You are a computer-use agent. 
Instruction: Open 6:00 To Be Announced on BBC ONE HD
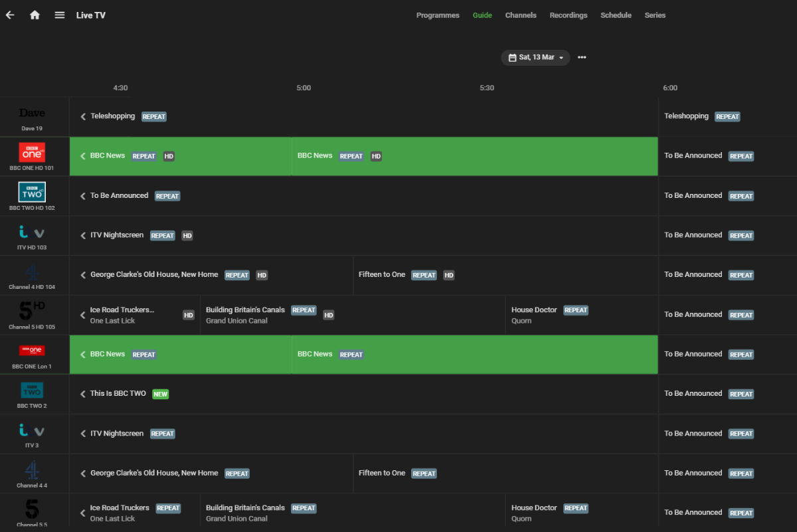(728, 157)
